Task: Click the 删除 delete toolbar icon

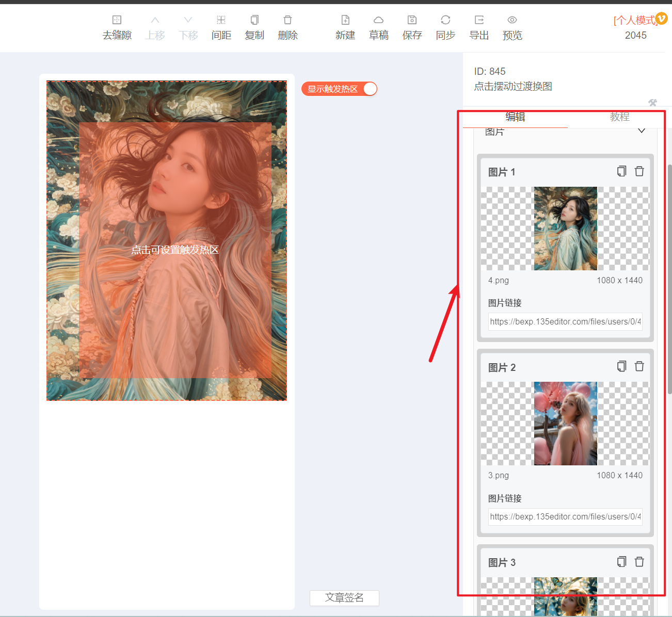Action: click(x=288, y=20)
